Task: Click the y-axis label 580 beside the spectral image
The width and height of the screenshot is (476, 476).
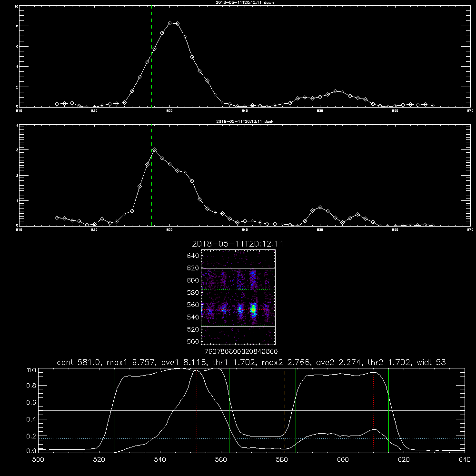Action: point(193,293)
